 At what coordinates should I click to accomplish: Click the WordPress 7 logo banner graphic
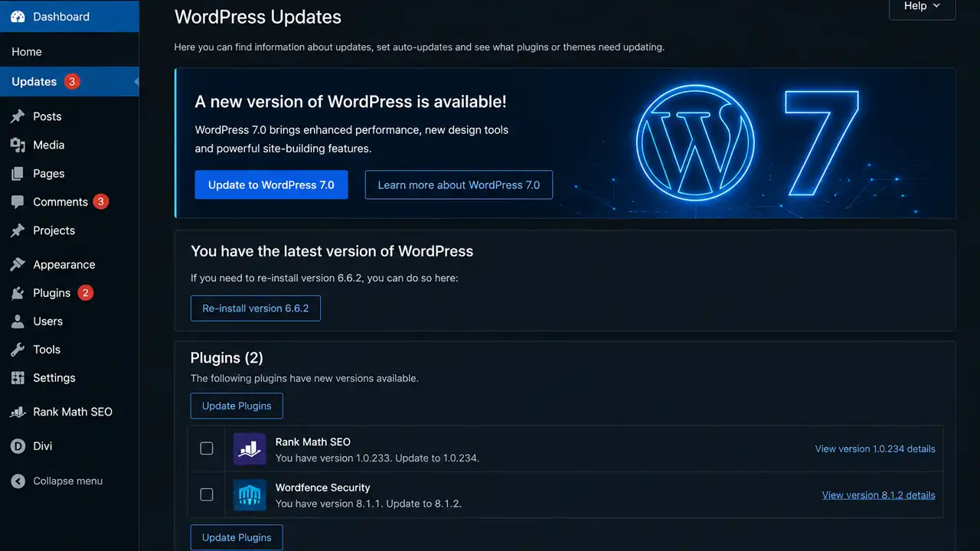[746, 143]
